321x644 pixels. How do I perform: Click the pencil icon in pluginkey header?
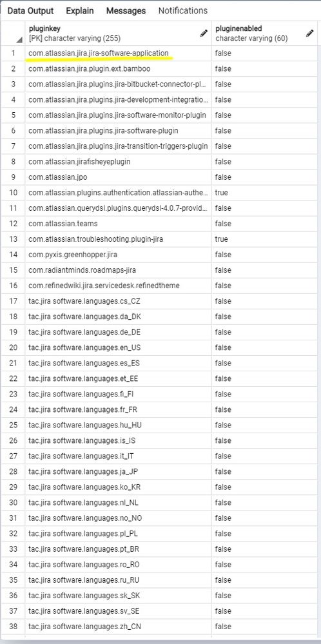tap(203, 34)
